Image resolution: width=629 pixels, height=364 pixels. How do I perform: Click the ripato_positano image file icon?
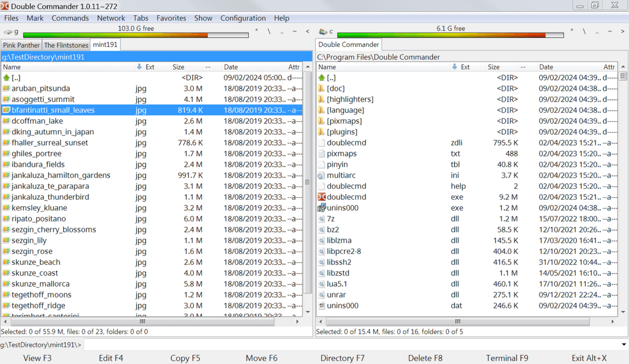6,219
